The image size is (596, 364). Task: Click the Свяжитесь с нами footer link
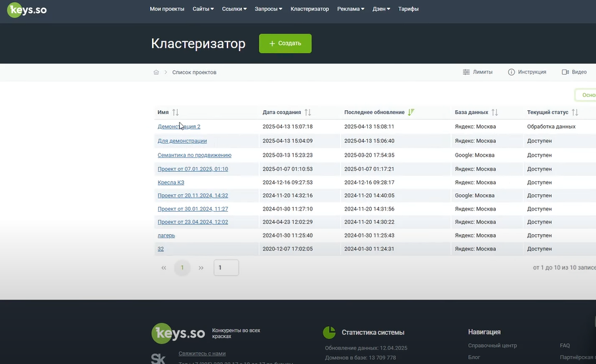point(202,354)
